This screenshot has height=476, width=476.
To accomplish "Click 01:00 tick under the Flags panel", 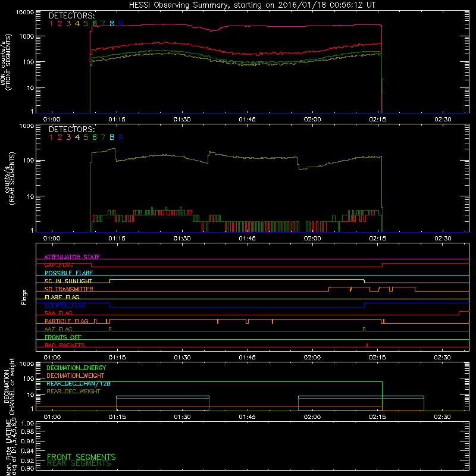I will [52, 358].
